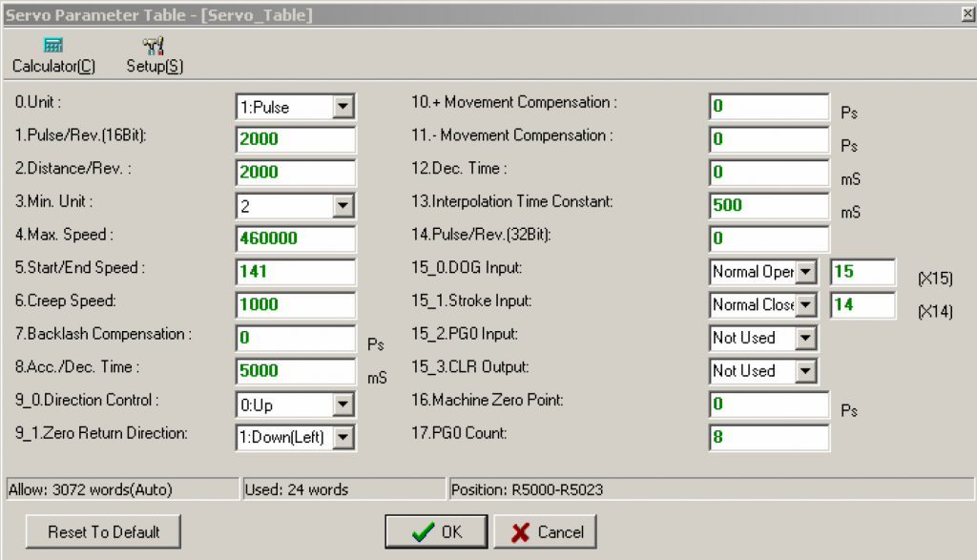Expand the 9_0.Direction Control dropdown
This screenshot has height=560, width=977.
pyautogui.click(x=343, y=404)
